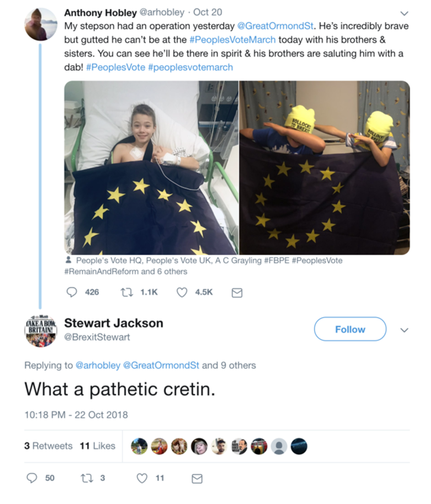View the hospital bed photo with the EU flag
The image size is (431, 504).
click(151, 168)
